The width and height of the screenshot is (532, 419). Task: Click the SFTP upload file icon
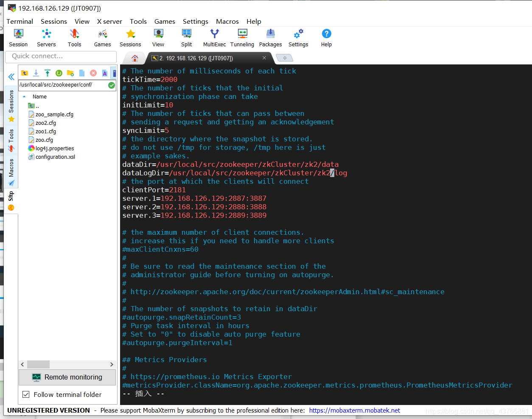[48, 73]
